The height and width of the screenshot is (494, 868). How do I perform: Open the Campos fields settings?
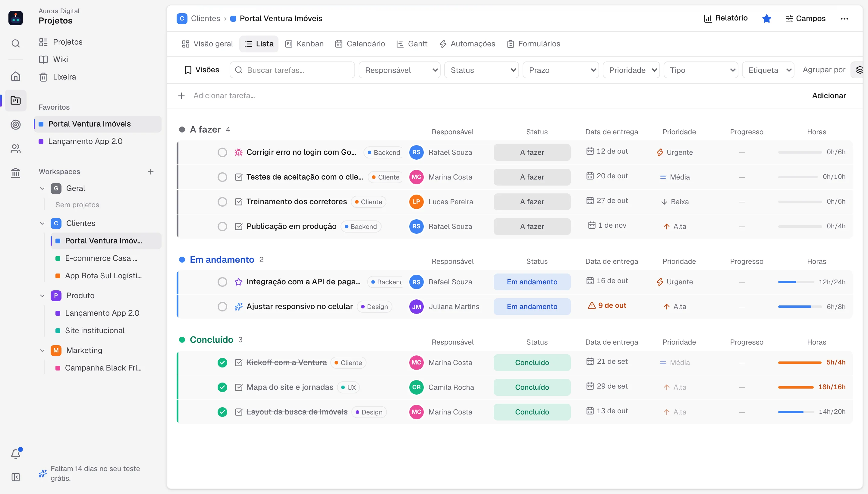(805, 18)
